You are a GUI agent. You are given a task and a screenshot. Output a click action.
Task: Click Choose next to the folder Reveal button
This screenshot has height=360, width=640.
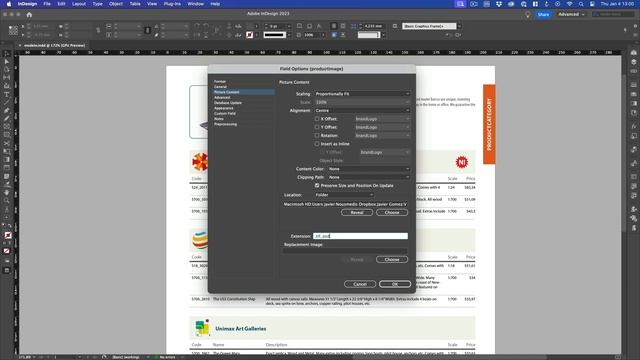tap(392, 212)
